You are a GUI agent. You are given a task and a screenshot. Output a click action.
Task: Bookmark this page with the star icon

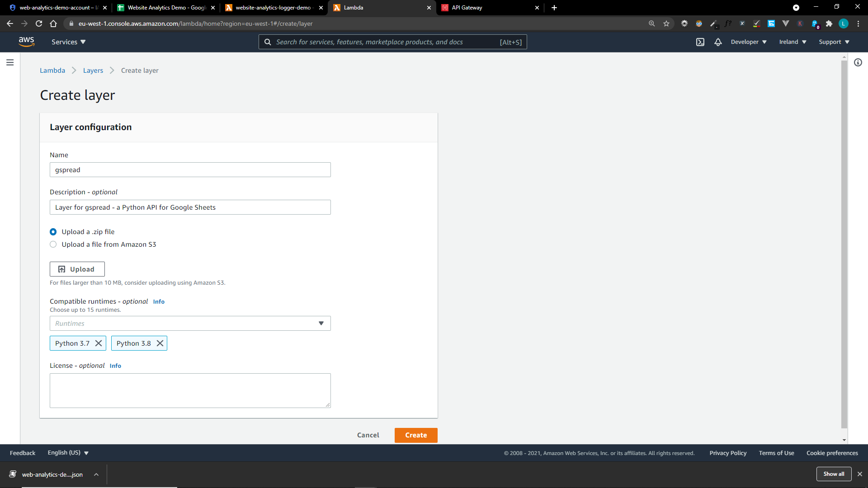point(666,23)
